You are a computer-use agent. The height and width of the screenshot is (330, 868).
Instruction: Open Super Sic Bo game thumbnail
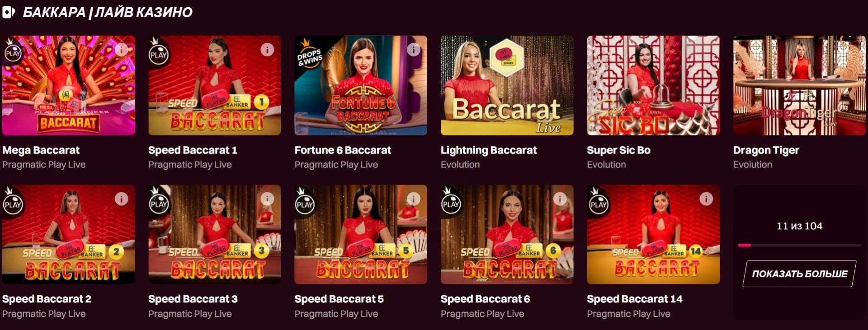pyautogui.click(x=653, y=85)
